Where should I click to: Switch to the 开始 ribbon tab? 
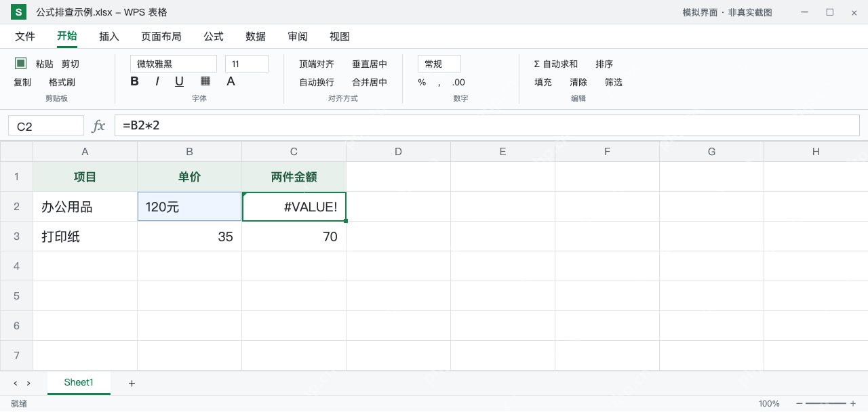pyautogui.click(x=67, y=36)
